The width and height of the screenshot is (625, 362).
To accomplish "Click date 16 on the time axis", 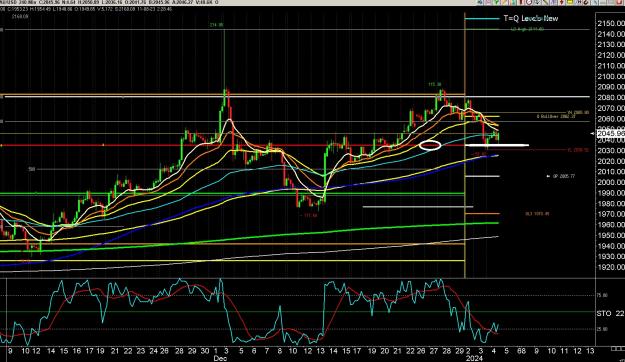I will coord(77,351).
